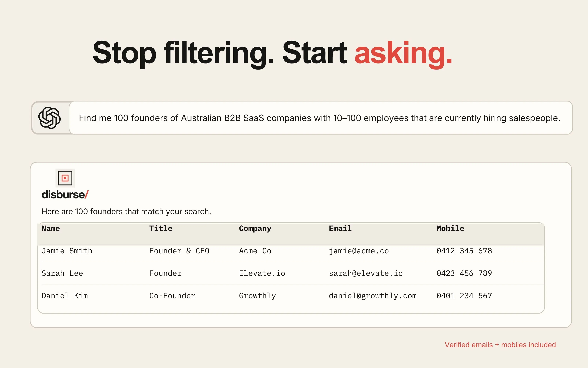Click the name cell 'Sarah Lee'
This screenshot has height=368, width=588.
pyautogui.click(x=62, y=273)
